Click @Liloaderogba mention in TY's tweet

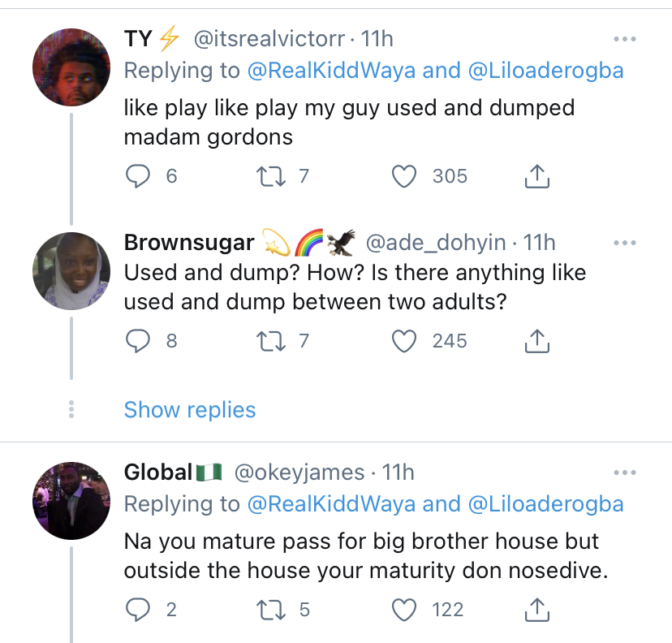(x=545, y=71)
